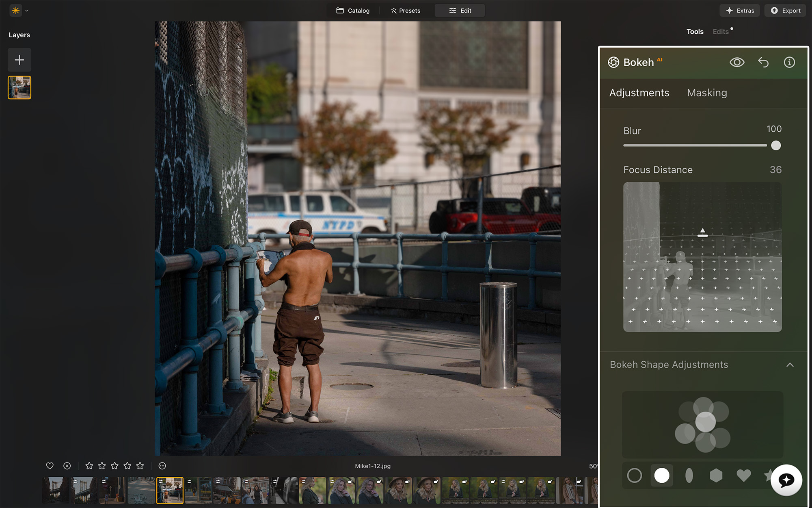Open the Bokeh tool info icon
This screenshot has width=812, height=508.
(x=789, y=62)
